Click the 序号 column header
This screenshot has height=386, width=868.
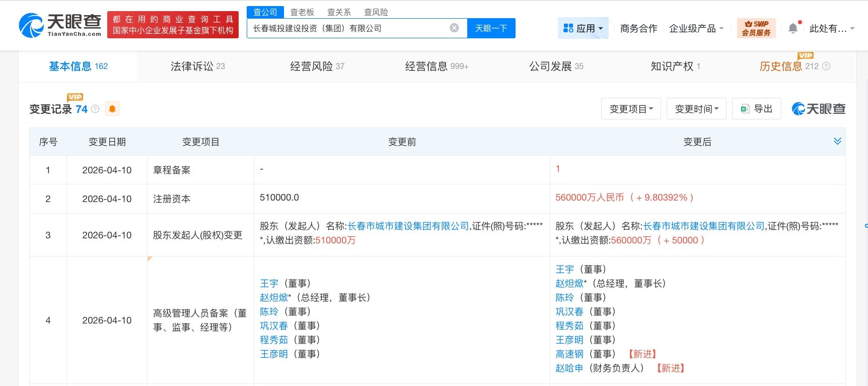[x=48, y=142]
